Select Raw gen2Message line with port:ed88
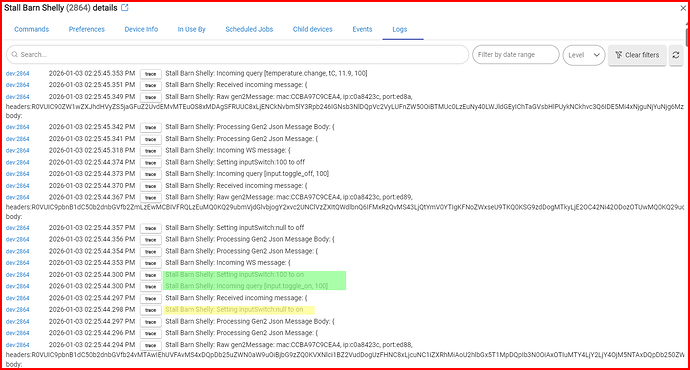This screenshot has width=690, height=370. coord(289,345)
